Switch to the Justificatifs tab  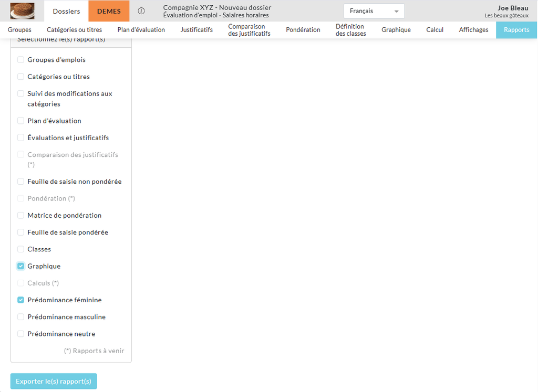pos(196,30)
